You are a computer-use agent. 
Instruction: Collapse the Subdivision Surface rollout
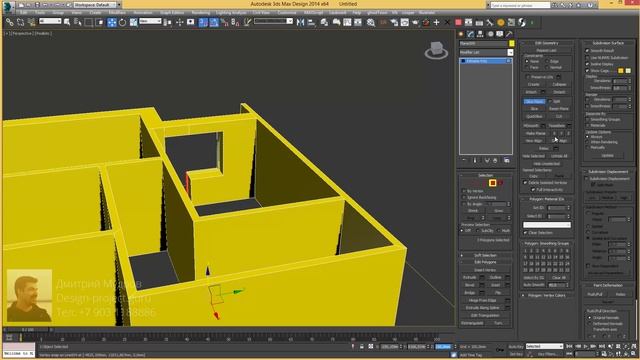[608, 43]
